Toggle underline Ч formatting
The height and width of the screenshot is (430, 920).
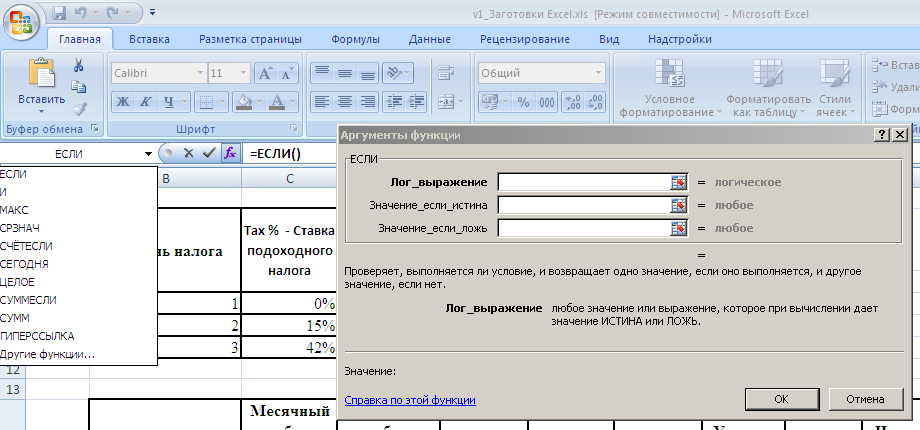tap(170, 102)
